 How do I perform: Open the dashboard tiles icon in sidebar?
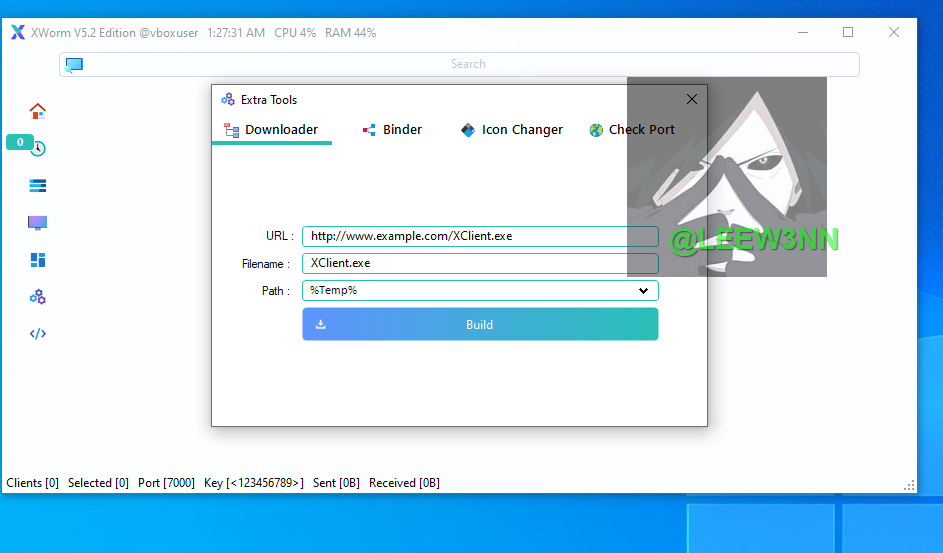(x=38, y=260)
